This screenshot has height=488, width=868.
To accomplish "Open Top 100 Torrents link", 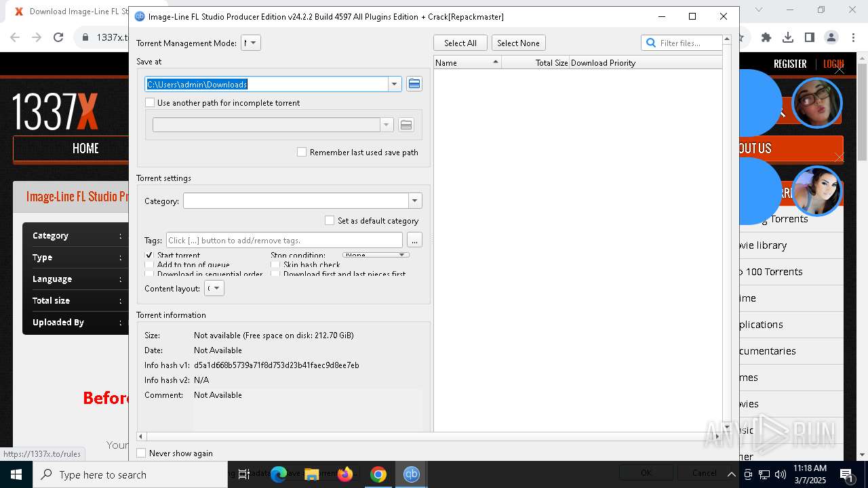I will click(x=771, y=271).
